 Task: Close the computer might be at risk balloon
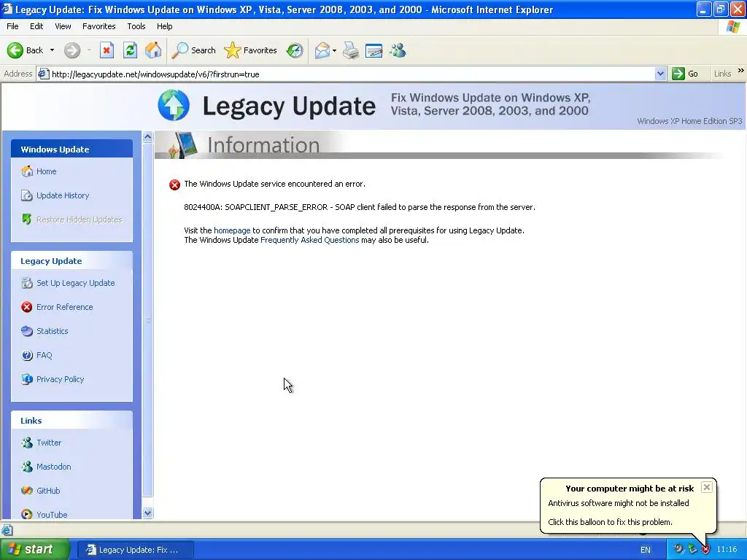(707, 487)
